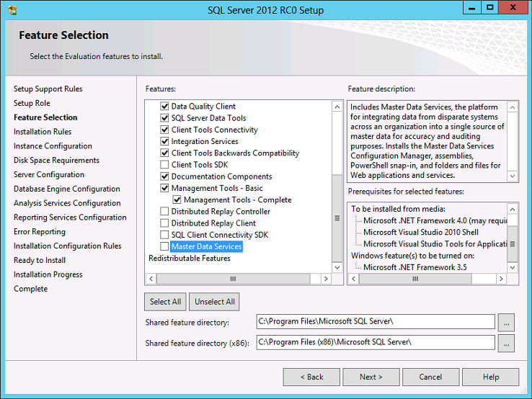Go to Server Configuration step in sidebar
The width and height of the screenshot is (532, 399).
49,174
